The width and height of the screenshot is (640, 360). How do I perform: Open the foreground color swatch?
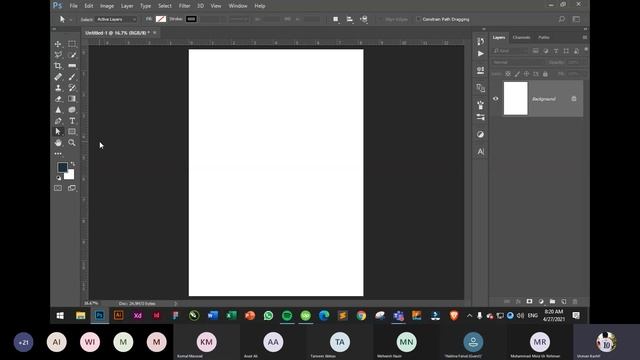pos(62,167)
